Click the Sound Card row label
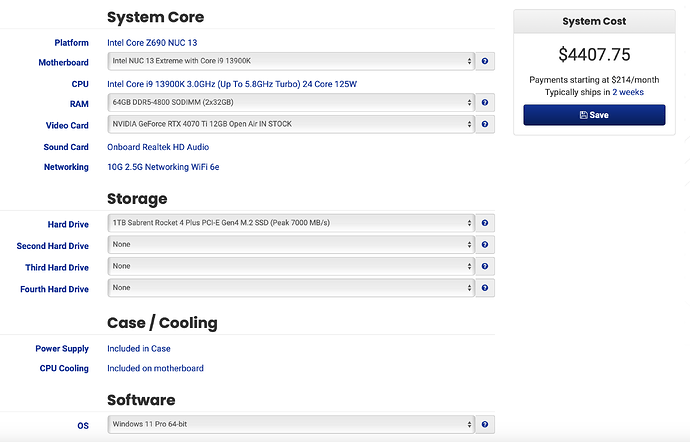690x442 pixels. (x=66, y=147)
